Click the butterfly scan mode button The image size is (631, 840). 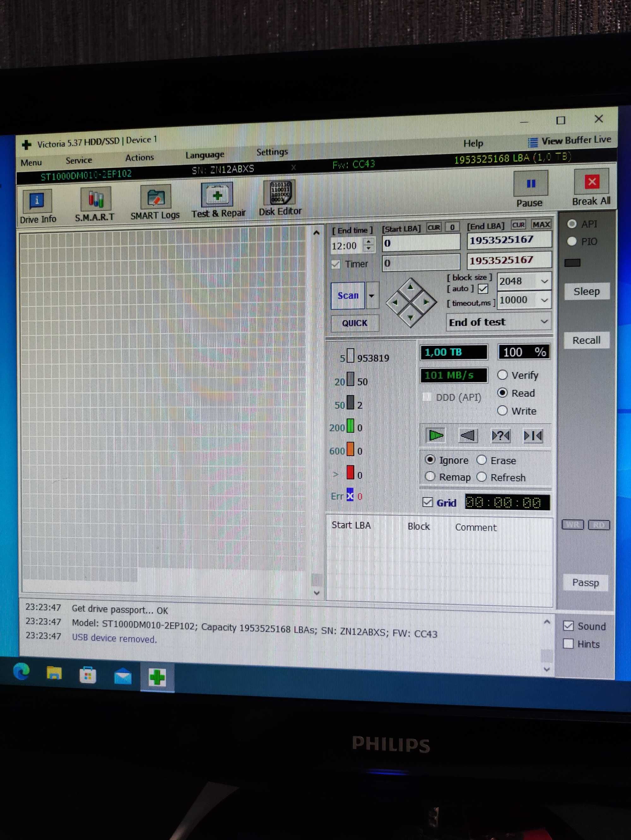point(533,435)
